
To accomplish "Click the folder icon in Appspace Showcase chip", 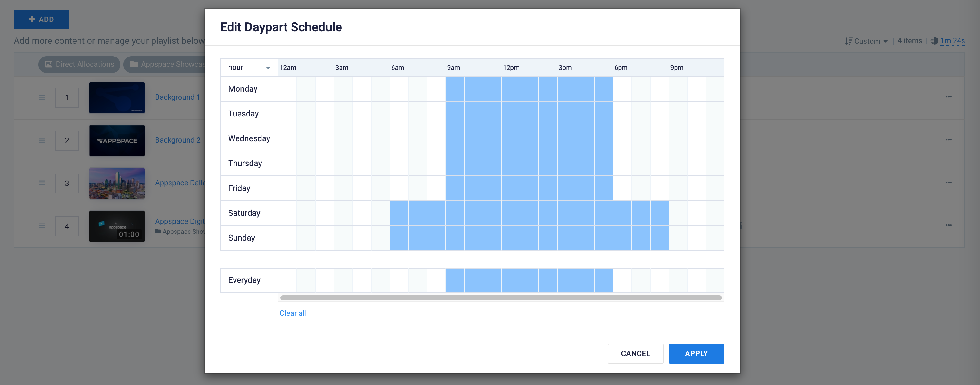I will point(134,64).
